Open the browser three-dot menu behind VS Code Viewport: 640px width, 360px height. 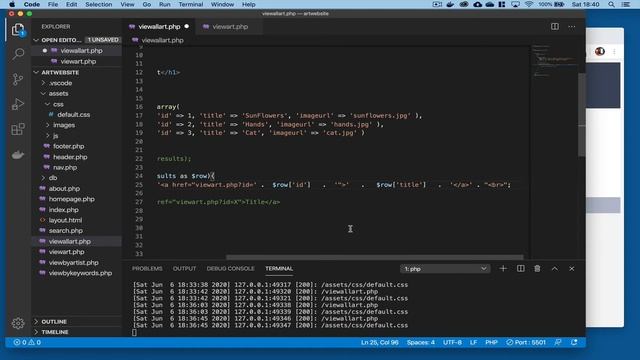pos(614,51)
